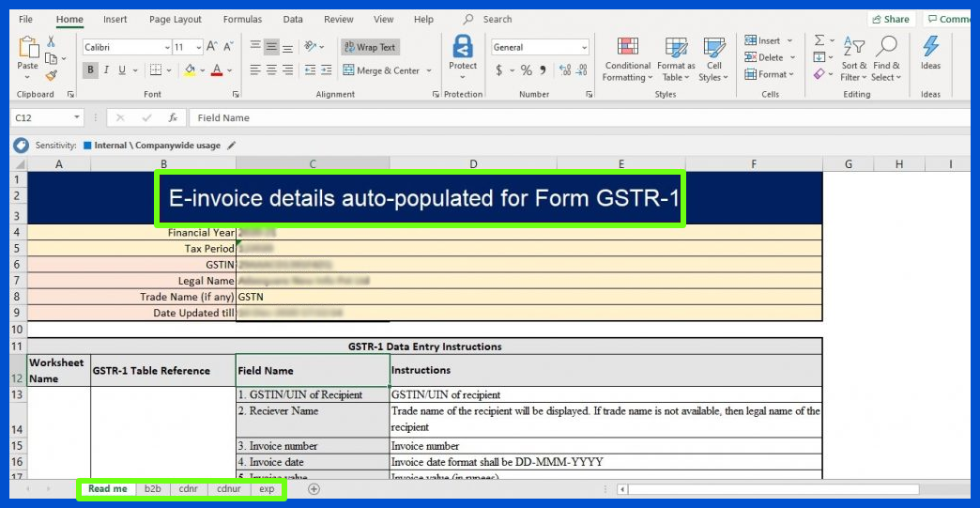
Task: Apply Percent Style
Action: [527, 70]
